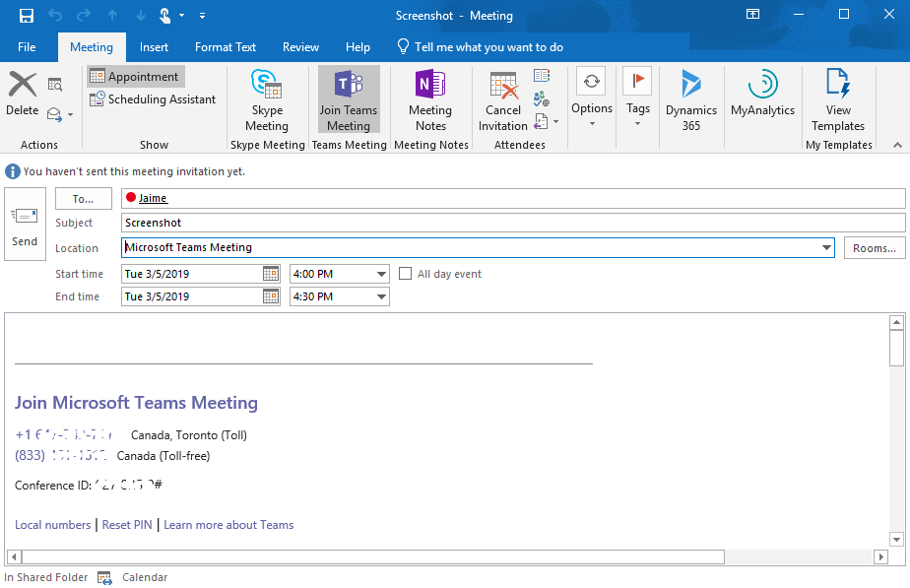
Task: Switch to the Format Text ribbon tab
Action: [225, 46]
